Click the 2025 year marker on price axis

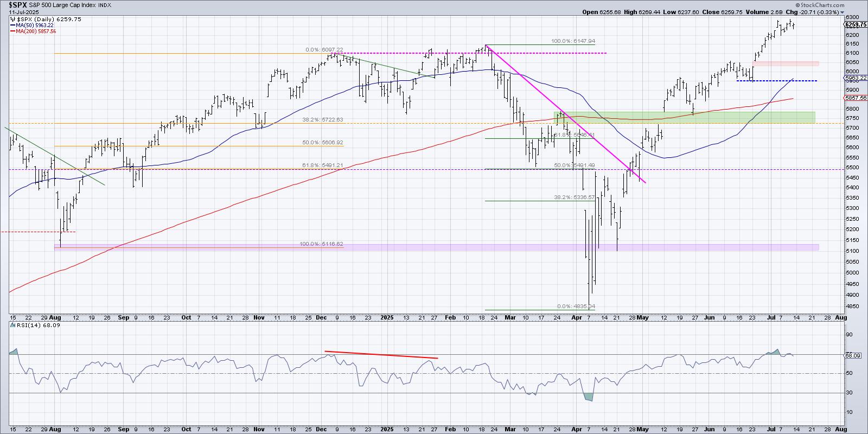click(x=385, y=317)
